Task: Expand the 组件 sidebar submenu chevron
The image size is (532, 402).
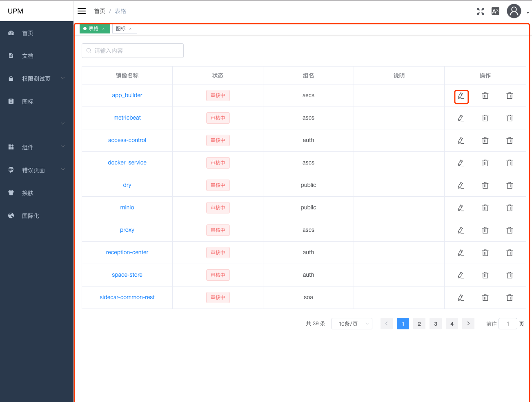Action: (x=63, y=146)
